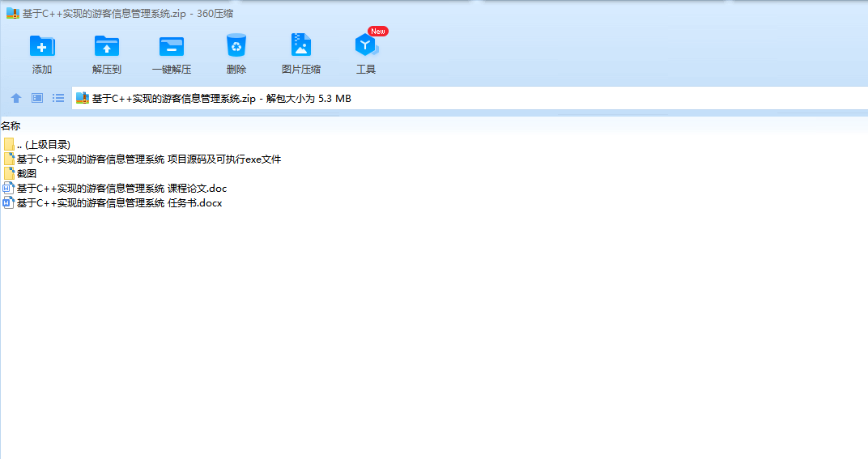Viewport: 868px width, 459px height.
Task: Click the Word icon of 课程论文.doc
Action: point(8,189)
